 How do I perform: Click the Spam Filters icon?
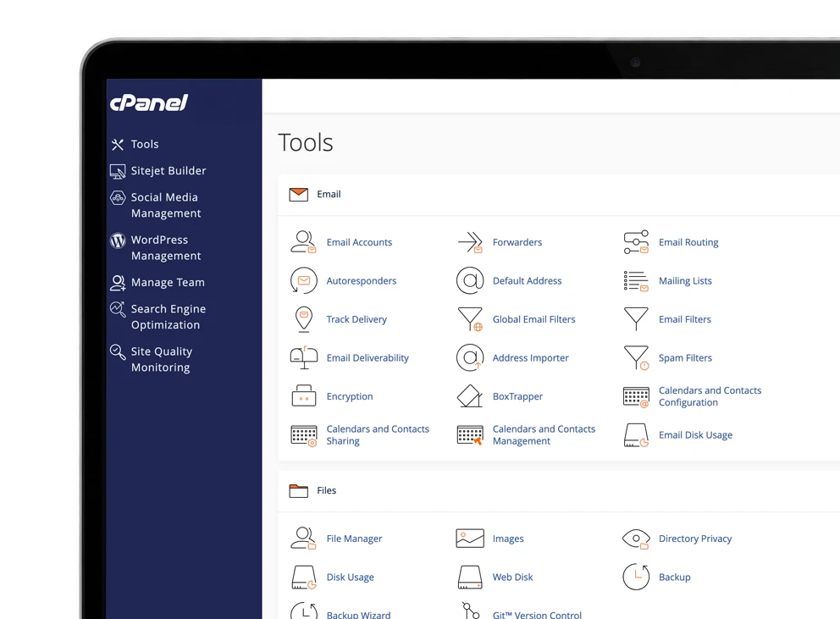[x=637, y=357]
